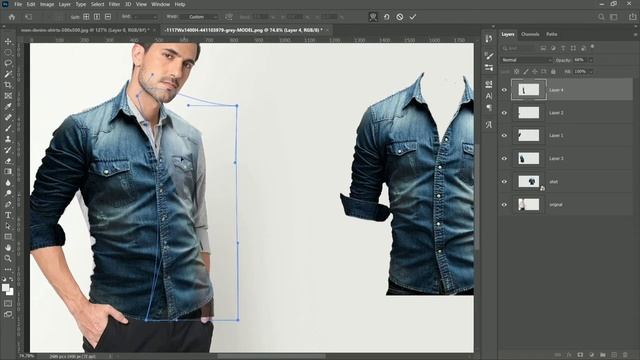Screen dimensions: 640x360
Task: Switch to the Paths tab
Action: point(551,34)
